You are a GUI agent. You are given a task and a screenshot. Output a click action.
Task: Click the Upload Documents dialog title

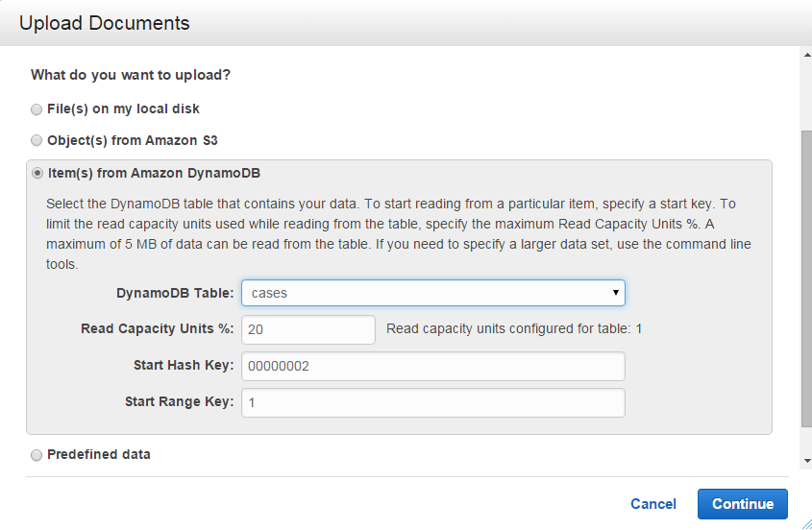[105, 23]
